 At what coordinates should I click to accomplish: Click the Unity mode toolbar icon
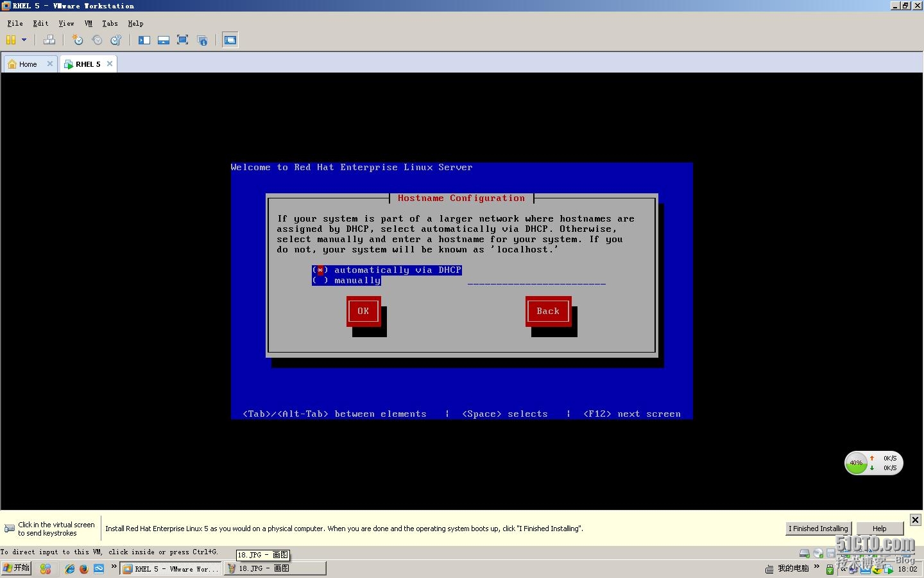point(202,40)
